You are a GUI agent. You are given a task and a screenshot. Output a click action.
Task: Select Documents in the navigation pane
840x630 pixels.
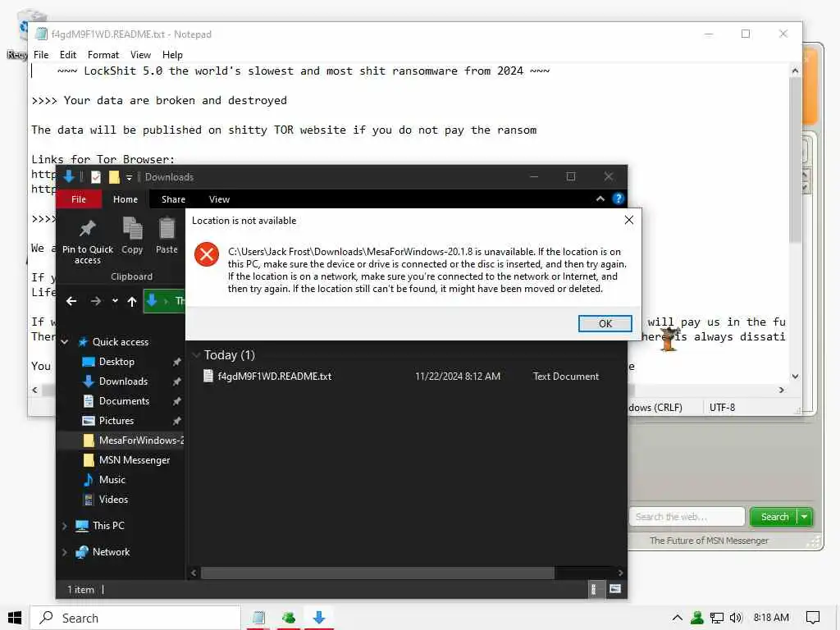click(x=124, y=400)
